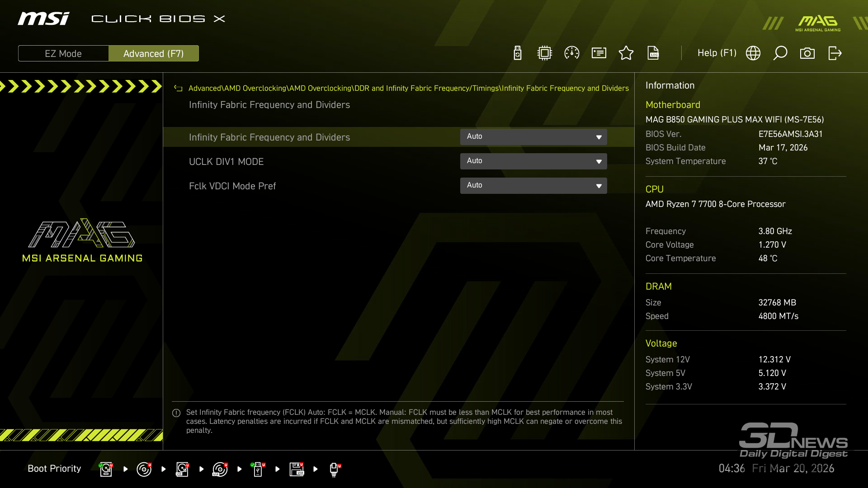868x488 pixels.
Task: Open the Favorites star icon
Action: point(626,53)
